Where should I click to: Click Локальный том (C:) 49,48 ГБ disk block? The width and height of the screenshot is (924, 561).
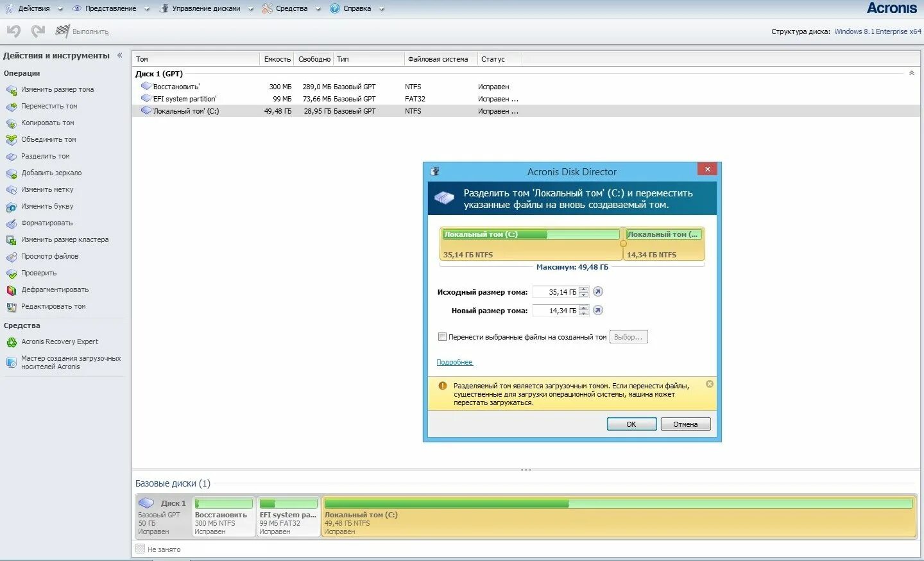click(x=619, y=516)
